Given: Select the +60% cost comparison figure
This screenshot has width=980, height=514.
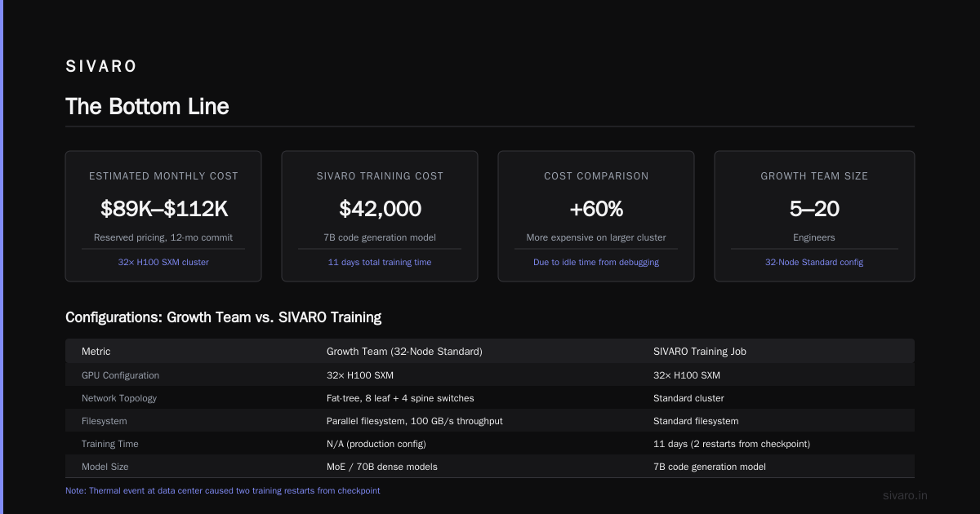Looking at the screenshot, I should click(x=596, y=209).
